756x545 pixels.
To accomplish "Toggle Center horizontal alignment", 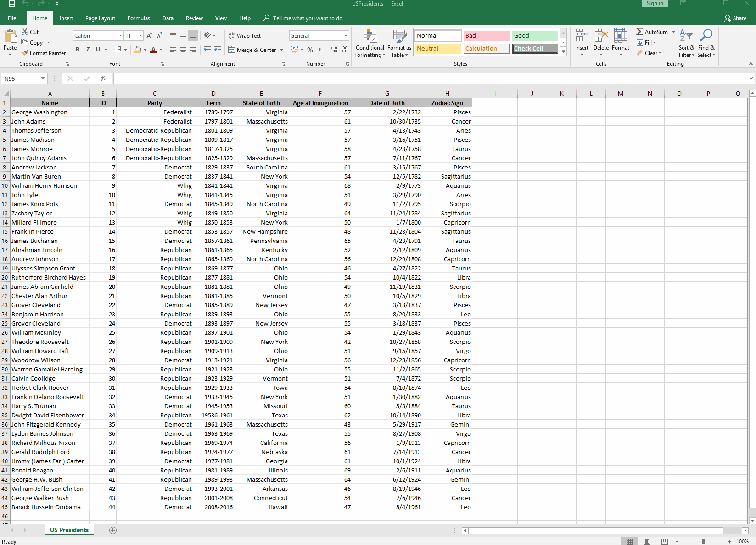I will [183, 50].
